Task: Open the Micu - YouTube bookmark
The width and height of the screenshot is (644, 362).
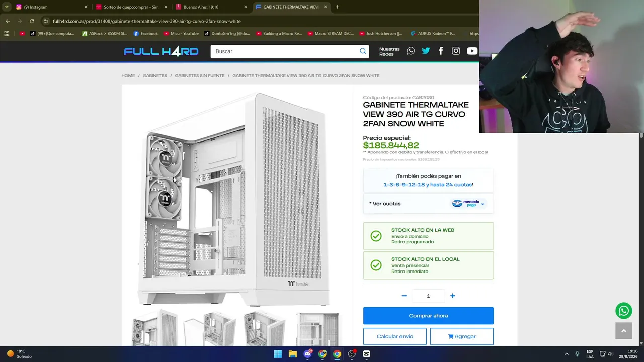Action: pos(181,34)
